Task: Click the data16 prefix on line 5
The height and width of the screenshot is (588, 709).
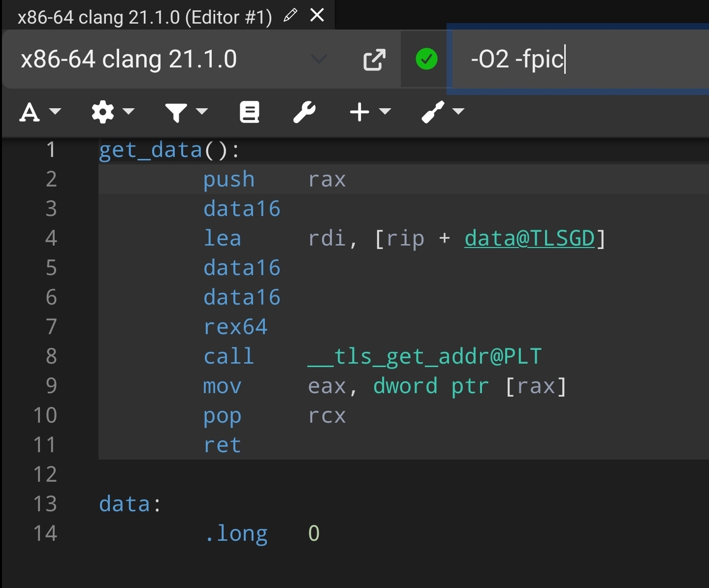Action: coord(242,268)
